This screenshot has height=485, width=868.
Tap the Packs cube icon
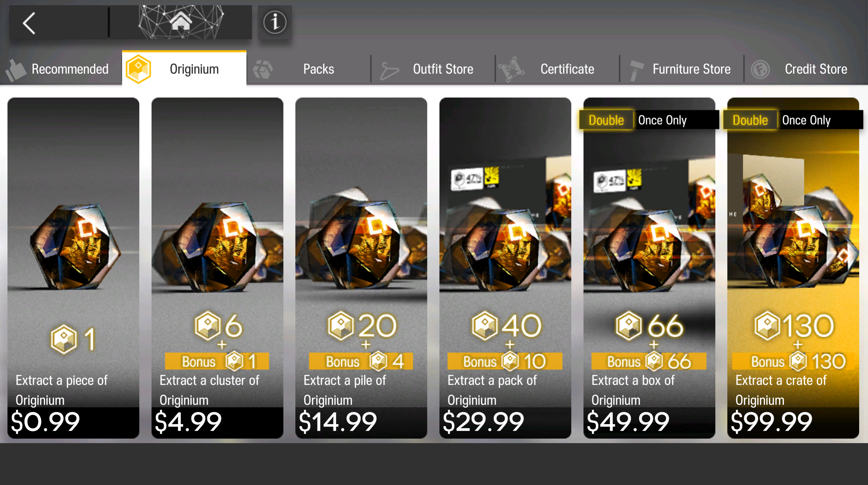tap(263, 70)
